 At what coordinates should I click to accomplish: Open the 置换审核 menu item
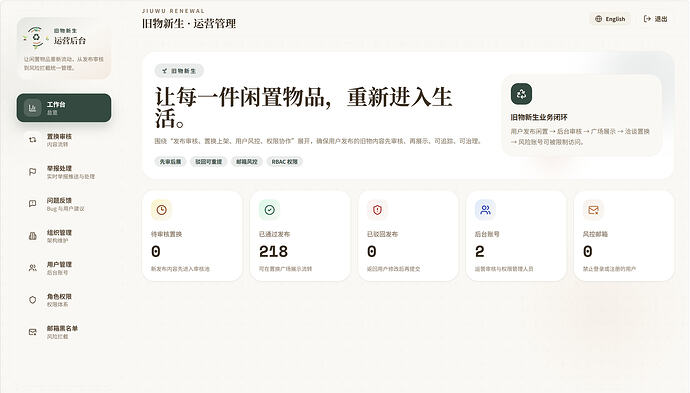tap(64, 140)
